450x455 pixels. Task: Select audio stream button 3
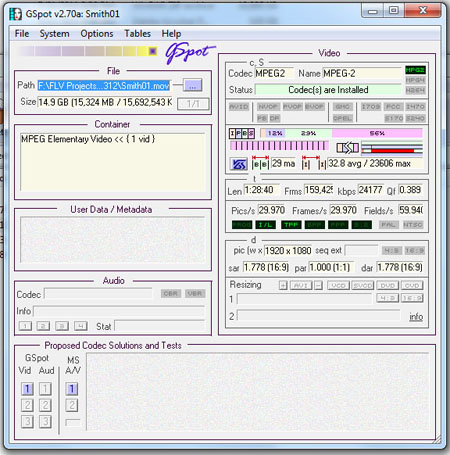(x=62, y=326)
